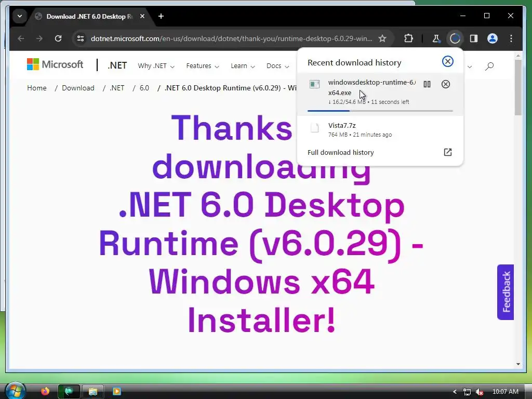Close the Download .NET 6.0 Desktop tab
Viewport: 532px width, 399px height.
(142, 16)
